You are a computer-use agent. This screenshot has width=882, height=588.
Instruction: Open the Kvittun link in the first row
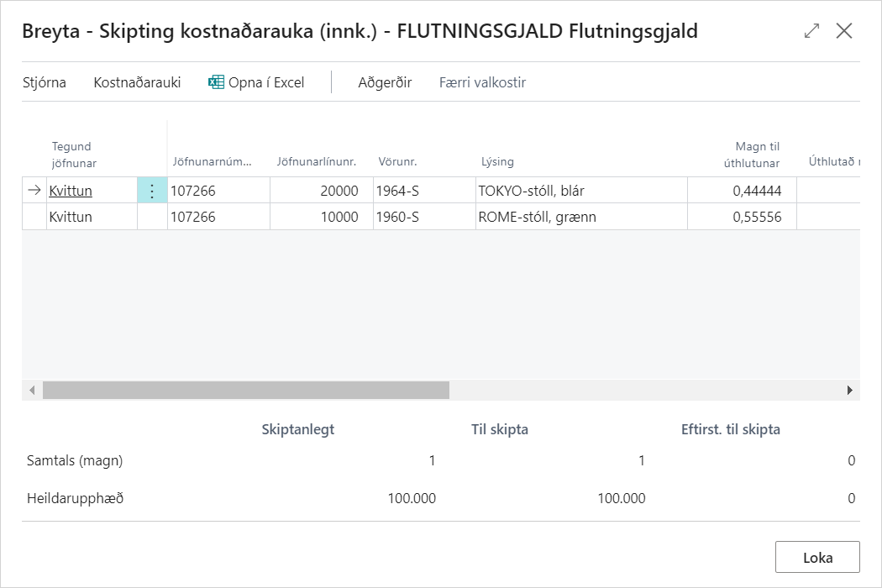click(71, 191)
